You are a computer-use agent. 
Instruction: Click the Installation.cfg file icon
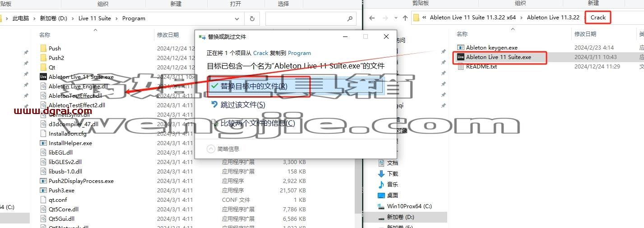tap(43, 133)
